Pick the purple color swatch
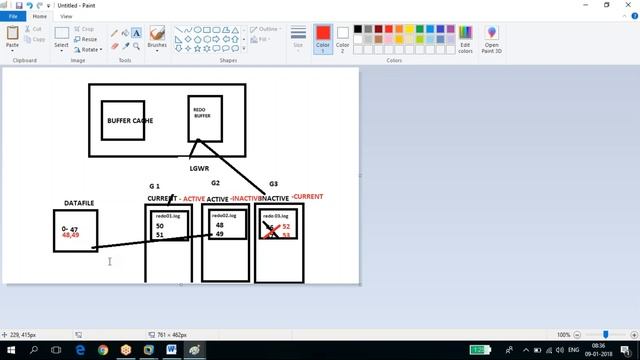The height and width of the screenshot is (360, 640). (451, 29)
